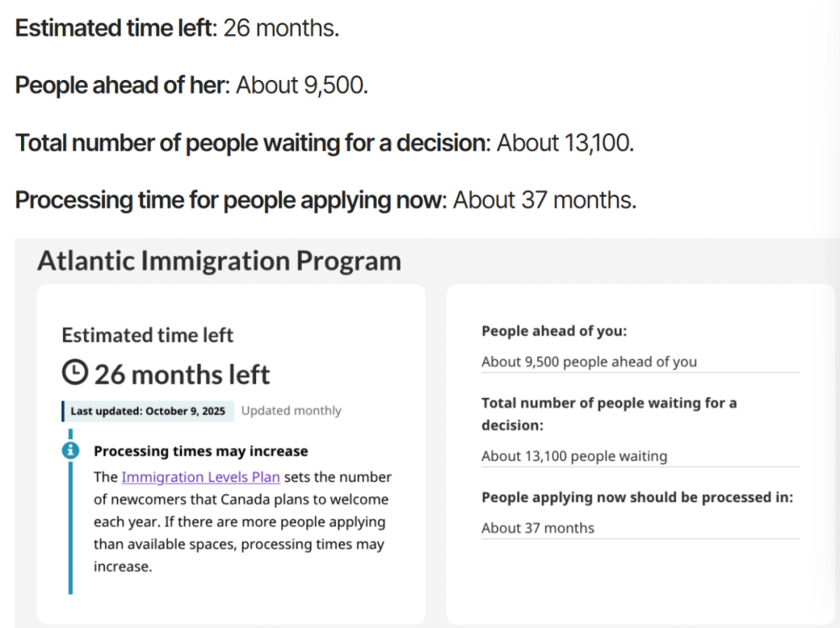Click the 26 months left text
Viewport: 840px width, 628px height.
[x=182, y=375]
